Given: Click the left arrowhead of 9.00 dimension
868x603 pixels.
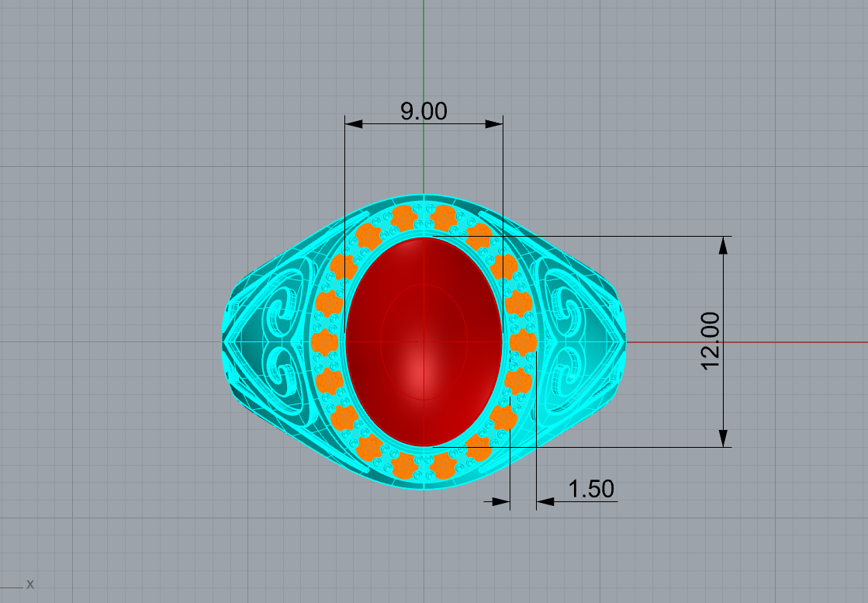Looking at the screenshot, I should tap(354, 123).
